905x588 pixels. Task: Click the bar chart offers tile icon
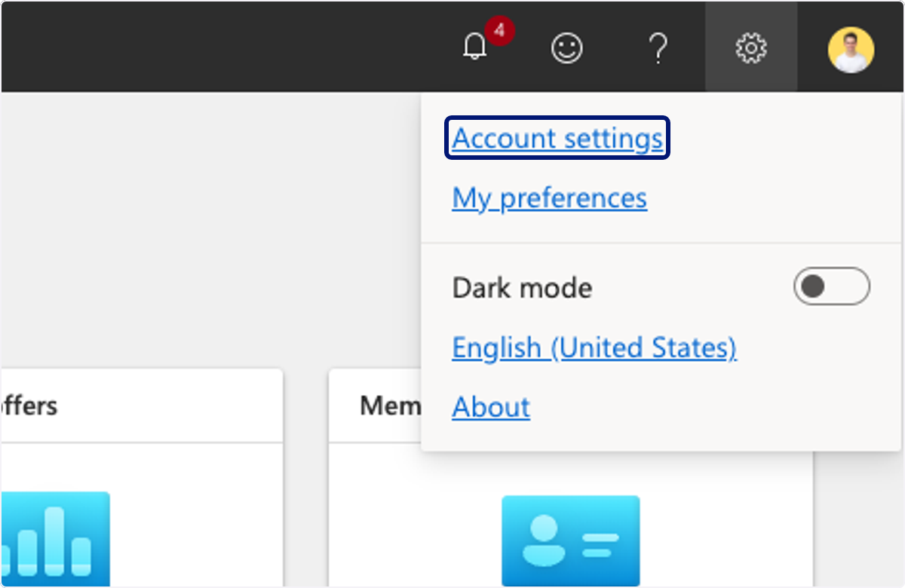55,540
